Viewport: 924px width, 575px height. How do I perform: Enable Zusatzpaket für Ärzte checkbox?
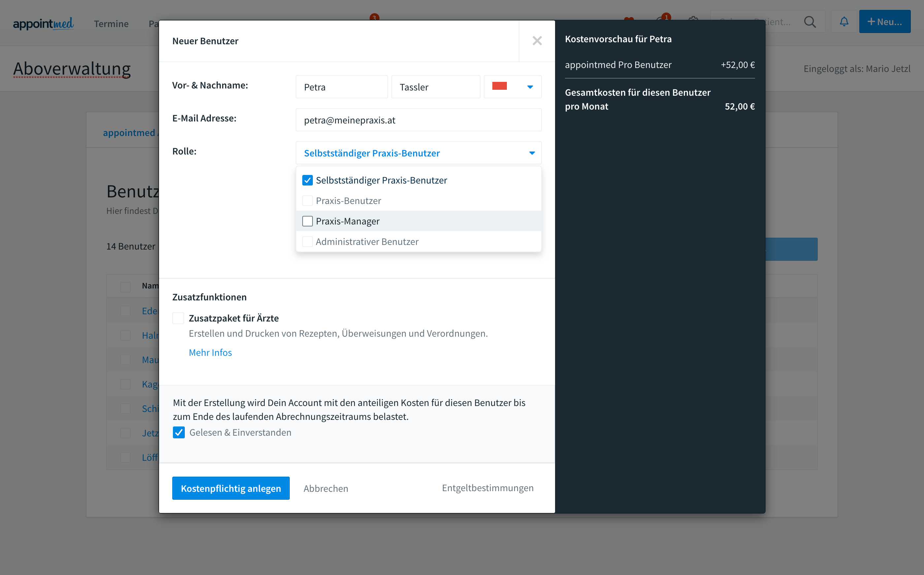point(178,318)
